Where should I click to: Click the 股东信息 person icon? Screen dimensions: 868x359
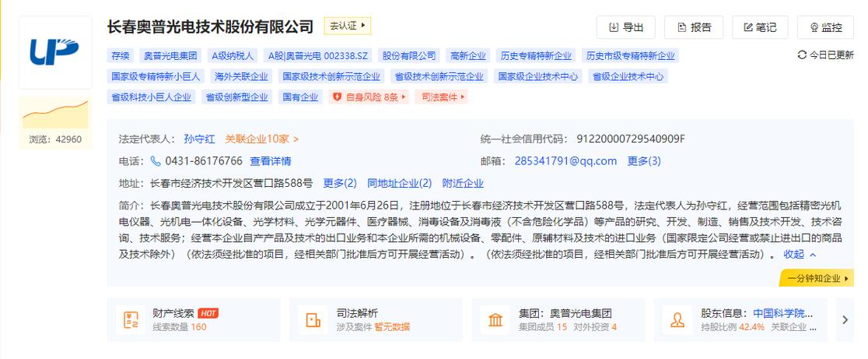pyautogui.click(x=677, y=319)
